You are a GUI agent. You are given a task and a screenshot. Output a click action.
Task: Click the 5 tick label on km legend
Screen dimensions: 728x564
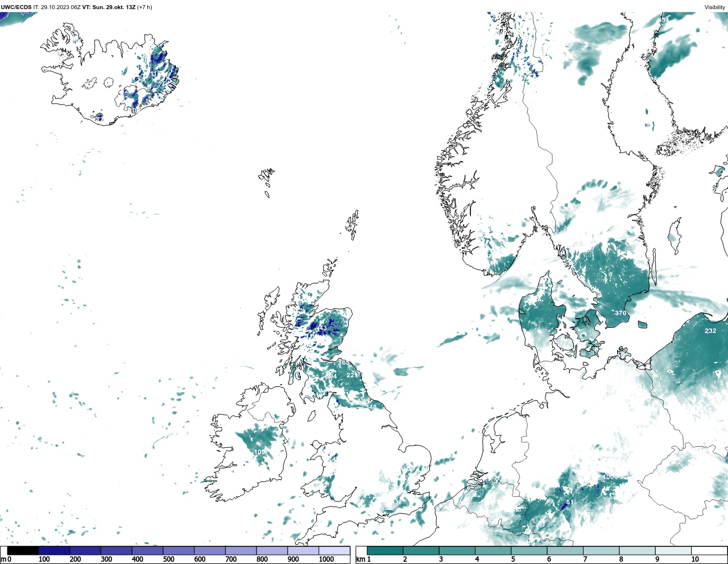(x=513, y=559)
